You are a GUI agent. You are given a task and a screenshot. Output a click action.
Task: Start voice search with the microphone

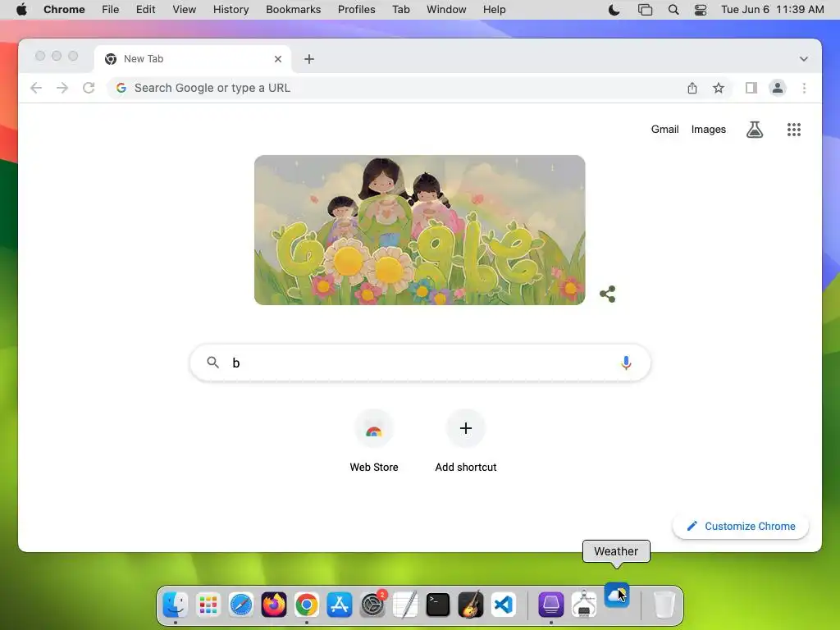(x=626, y=363)
